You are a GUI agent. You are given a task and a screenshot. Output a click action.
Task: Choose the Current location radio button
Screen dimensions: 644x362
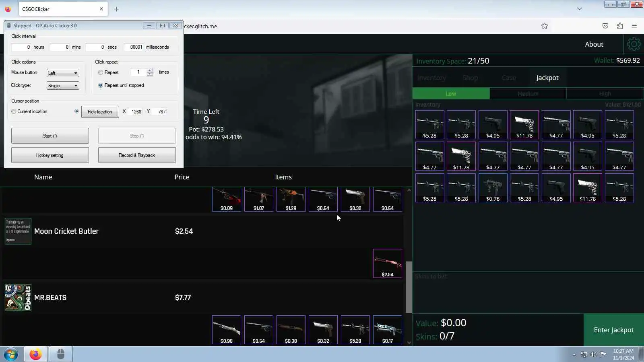pos(14,111)
